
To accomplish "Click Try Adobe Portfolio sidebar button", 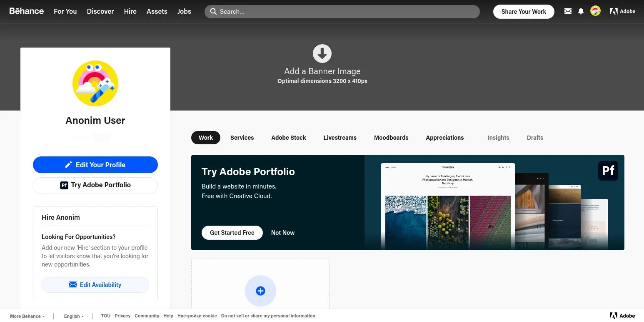I will pos(95,185).
